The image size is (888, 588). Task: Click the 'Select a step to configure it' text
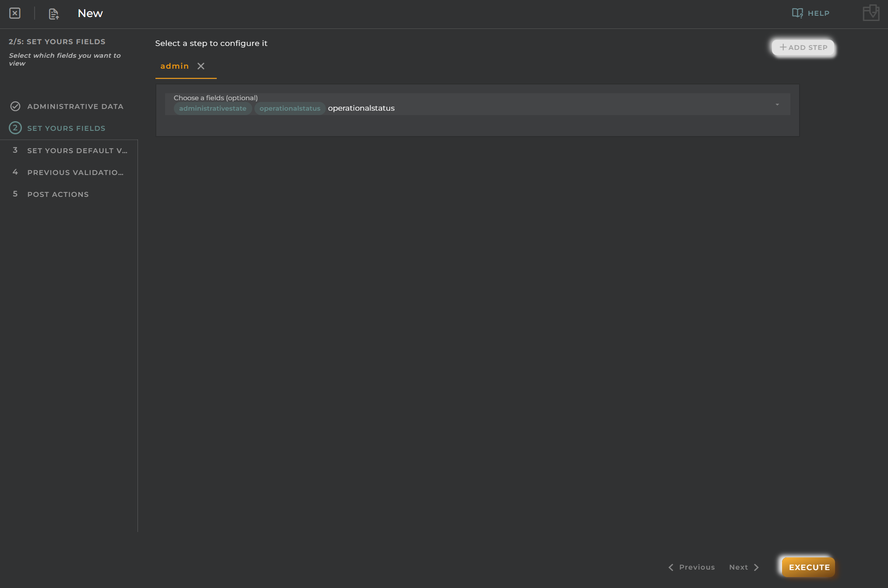211,43
